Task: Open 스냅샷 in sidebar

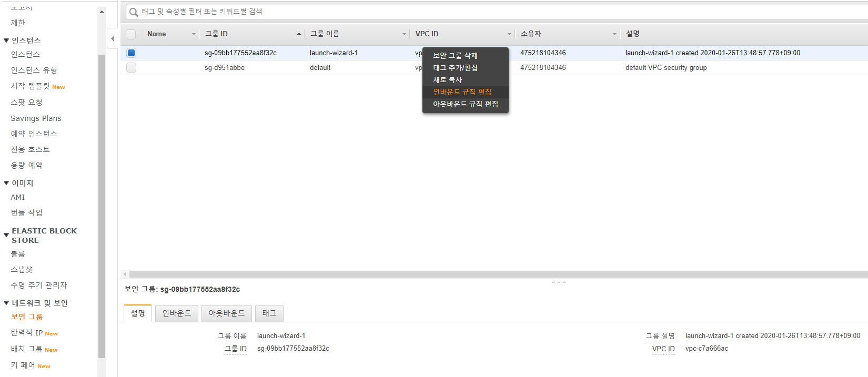Action: click(x=22, y=270)
